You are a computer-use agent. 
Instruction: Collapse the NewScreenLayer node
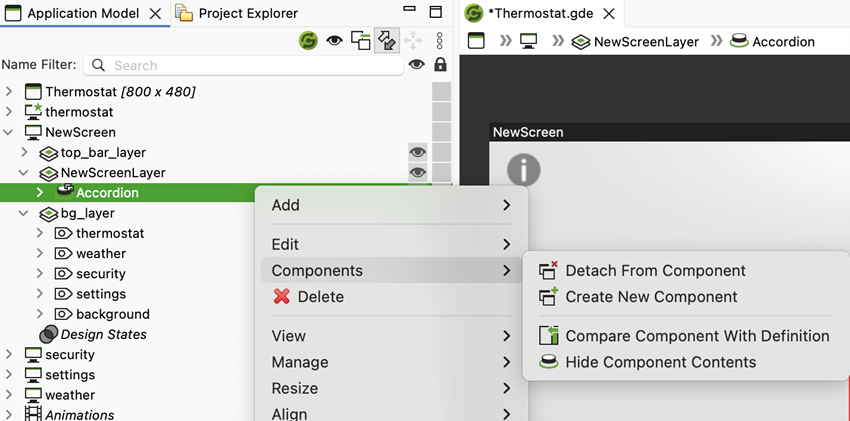24,173
